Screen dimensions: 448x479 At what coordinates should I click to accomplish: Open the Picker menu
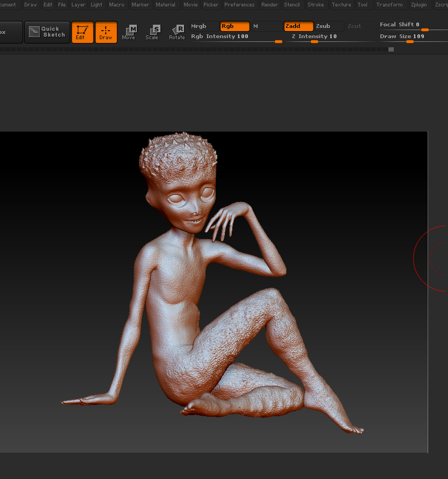pyautogui.click(x=211, y=4)
